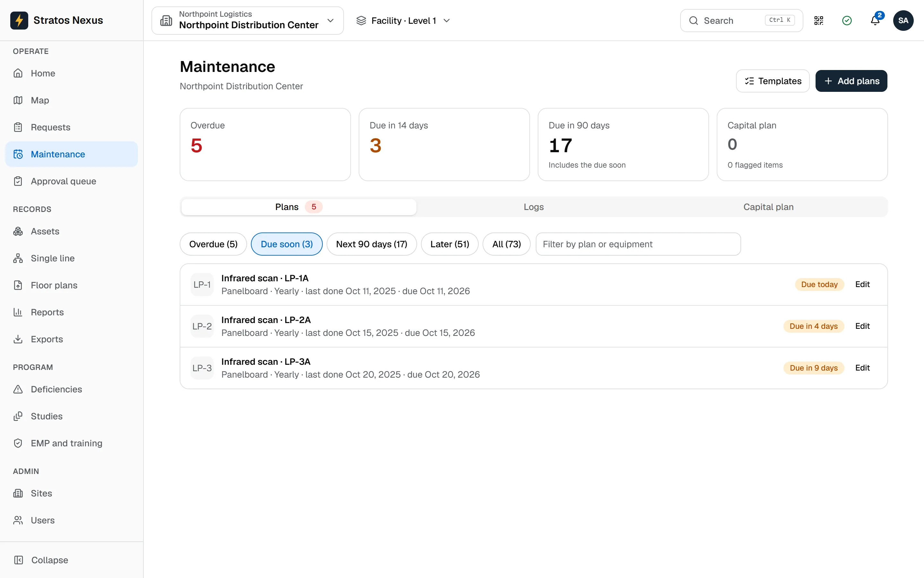Open Deficiencies from the Program section
The image size is (924, 578).
(x=72, y=389)
